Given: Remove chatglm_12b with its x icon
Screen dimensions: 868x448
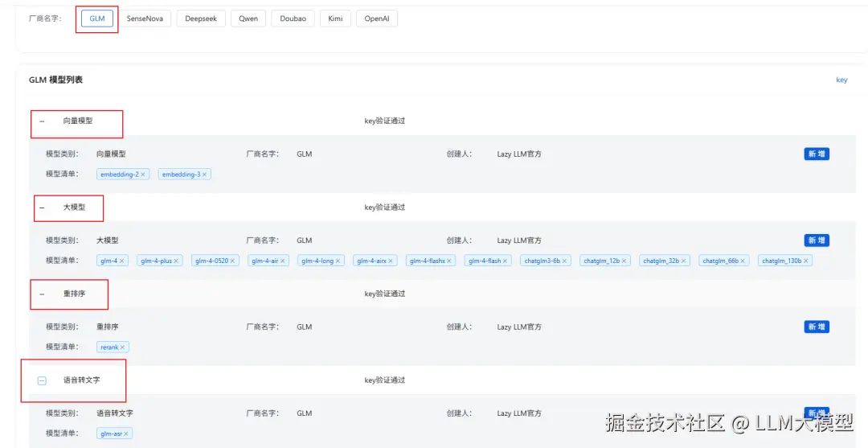Looking at the screenshot, I should 624,261.
